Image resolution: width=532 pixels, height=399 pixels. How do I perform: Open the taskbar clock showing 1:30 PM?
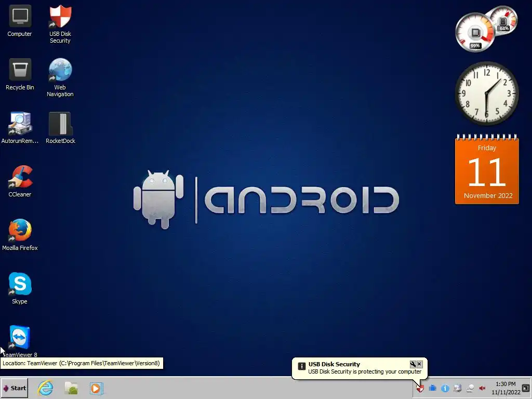[506, 388]
